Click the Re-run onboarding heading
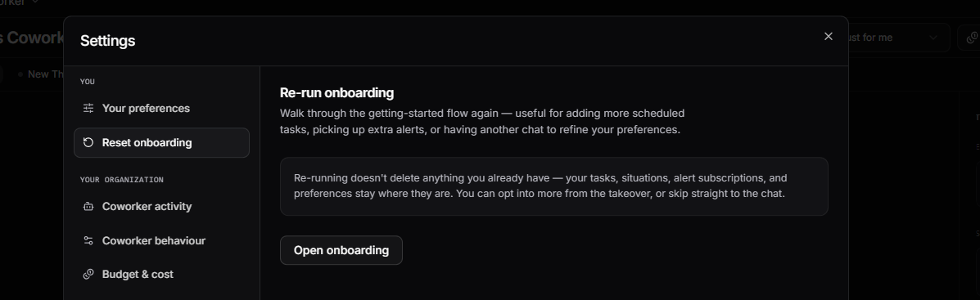 [x=336, y=93]
